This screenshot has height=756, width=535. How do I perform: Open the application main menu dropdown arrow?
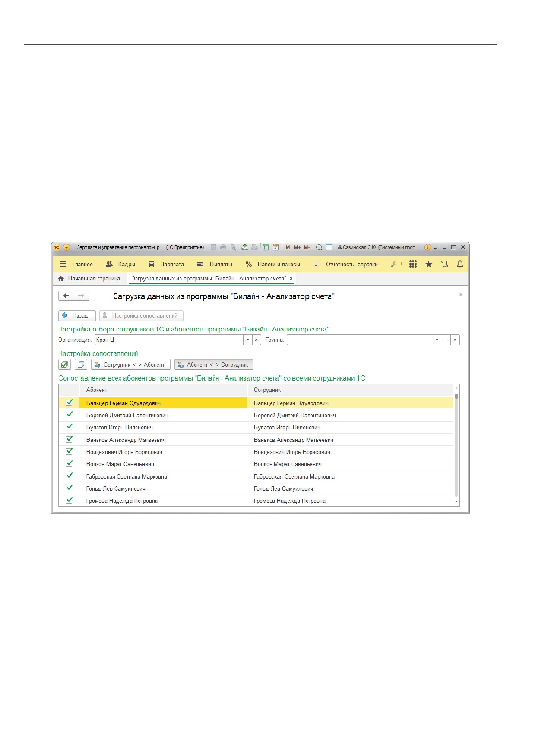(66, 247)
